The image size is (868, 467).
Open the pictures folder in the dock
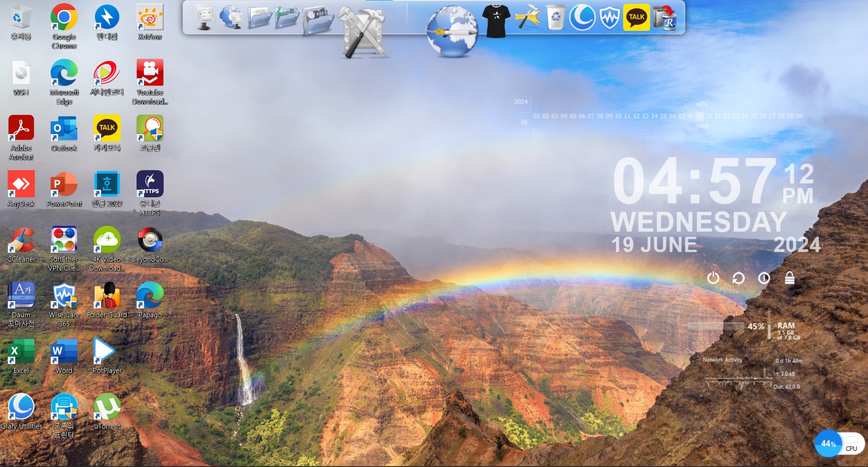[x=318, y=20]
